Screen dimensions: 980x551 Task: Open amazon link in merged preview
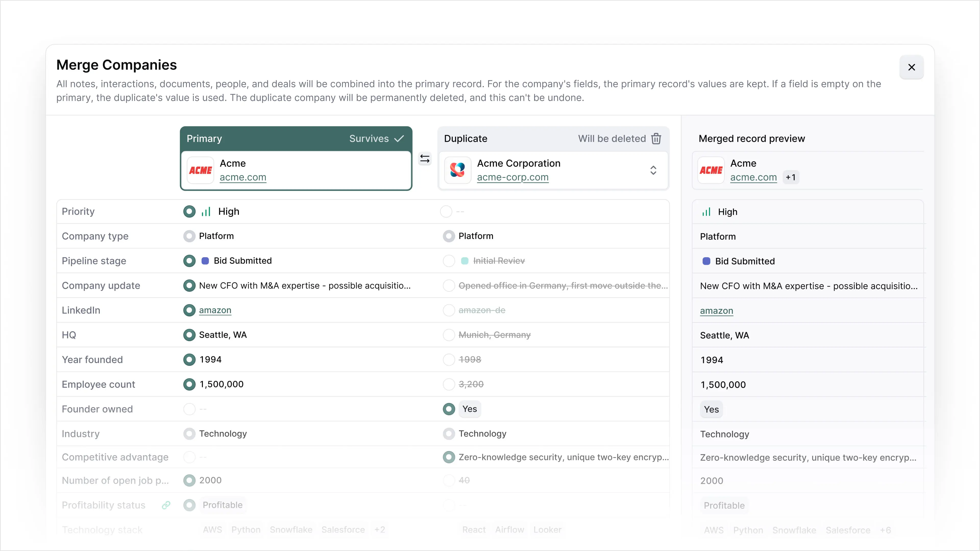[716, 311]
